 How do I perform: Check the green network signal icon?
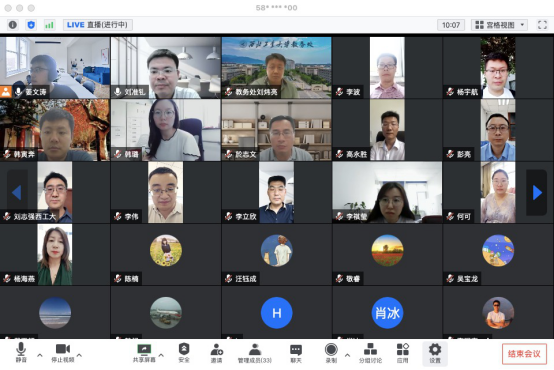coord(49,25)
